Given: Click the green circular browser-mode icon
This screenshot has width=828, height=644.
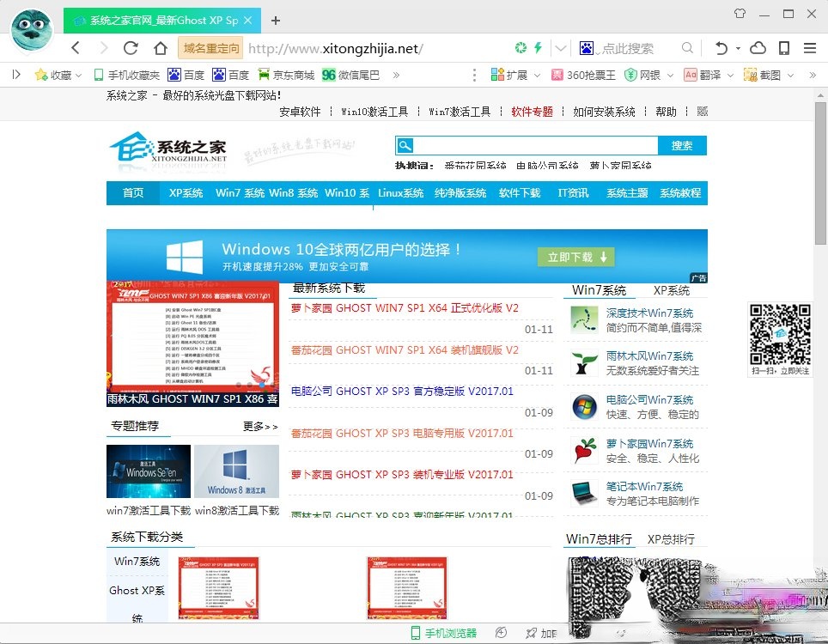Looking at the screenshot, I should pyautogui.click(x=521, y=48).
